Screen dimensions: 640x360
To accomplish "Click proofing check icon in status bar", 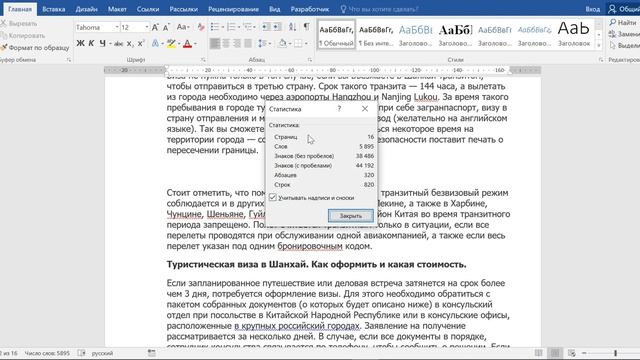I will pyautogui.click(x=81, y=353).
